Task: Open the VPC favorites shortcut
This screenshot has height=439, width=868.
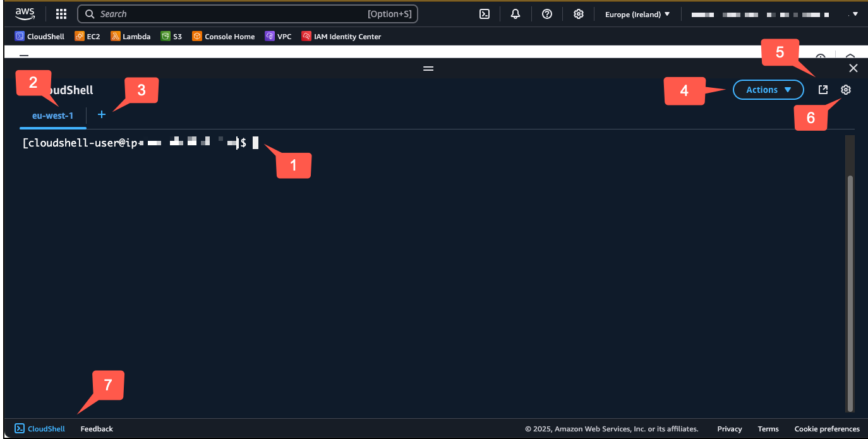Action: point(278,36)
